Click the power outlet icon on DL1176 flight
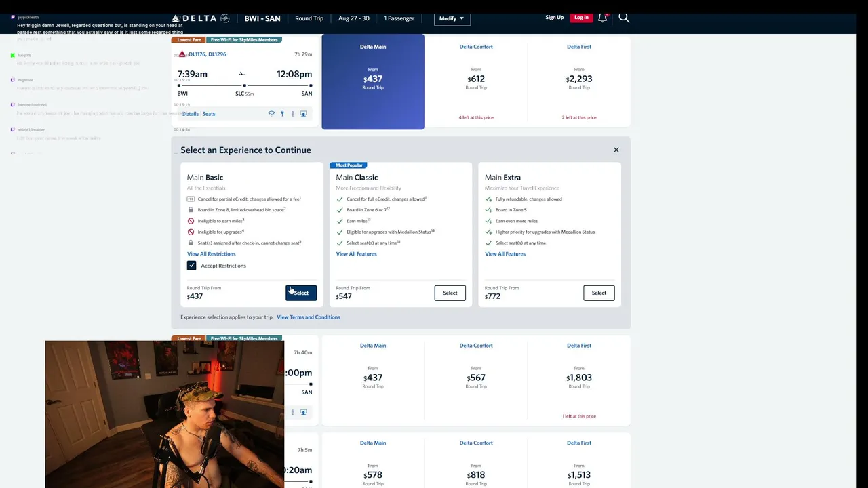Image resolution: width=868 pixels, height=488 pixels. (282, 114)
